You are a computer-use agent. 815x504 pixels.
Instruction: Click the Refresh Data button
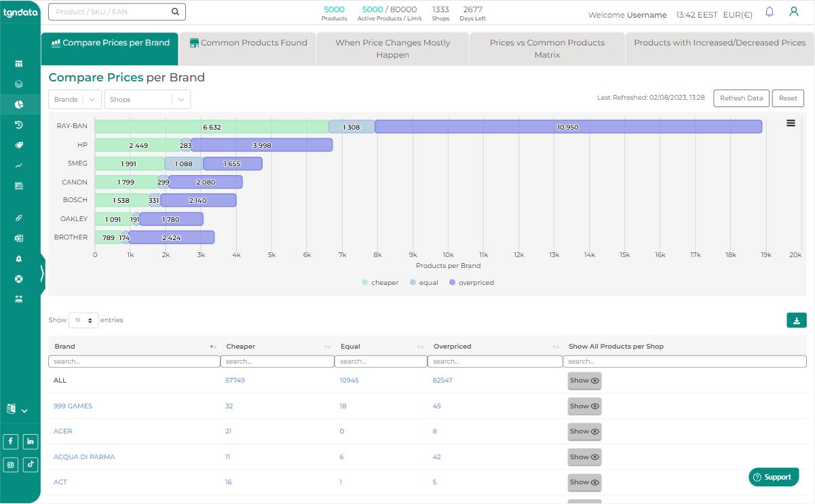pos(742,98)
